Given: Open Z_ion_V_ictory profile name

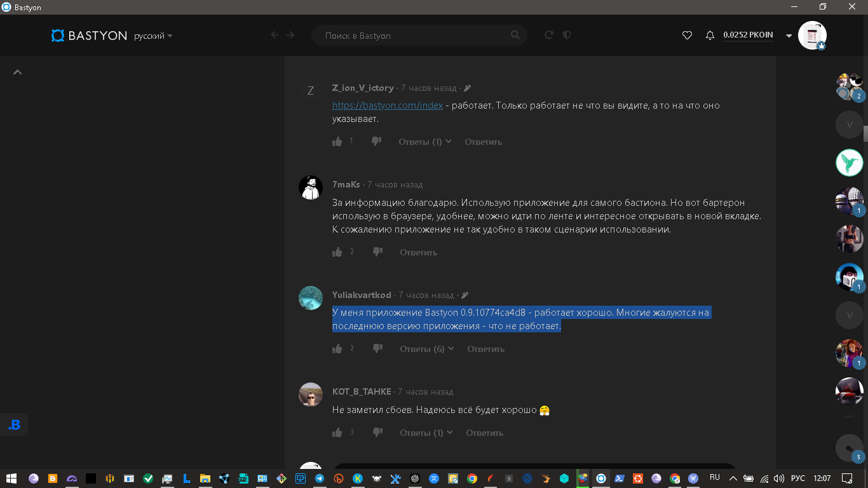Looking at the screenshot, I should (x=363, y=88).
